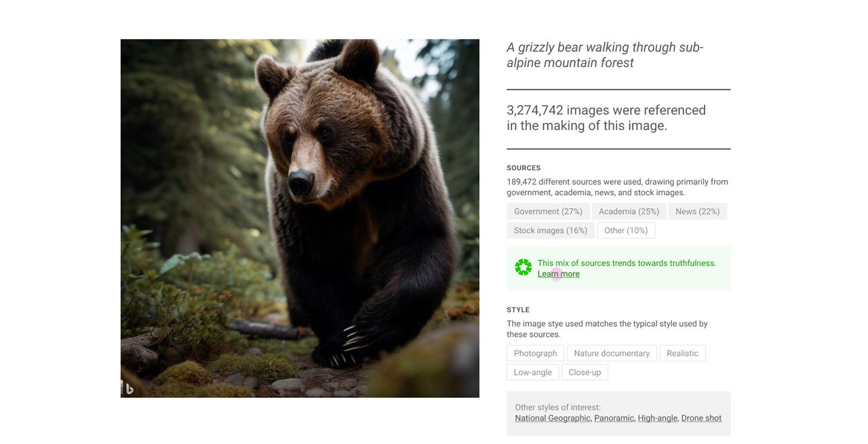868x444 pixels.
Task: Click the High-angle style link
Action: pos(657,418)
